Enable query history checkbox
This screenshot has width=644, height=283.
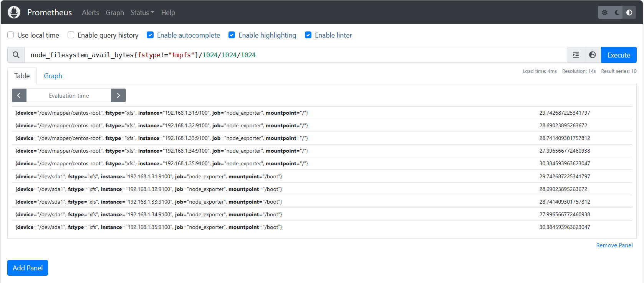tap(71, 35)
